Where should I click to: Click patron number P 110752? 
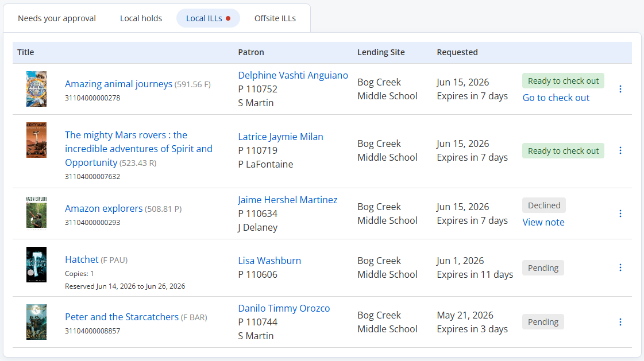[x=257, y=89]
